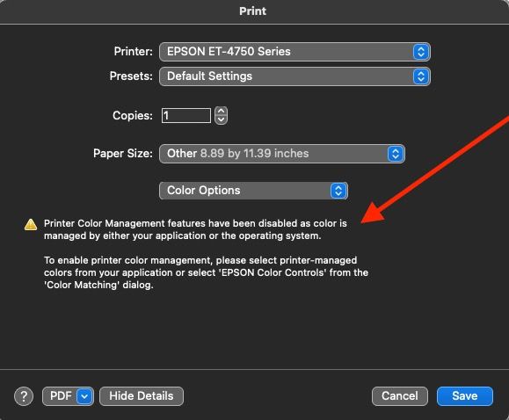The height and width of the screenshot is (420, 509).
Task: Open the EPSON ET-4750 Series printer dropdown
Action: point(294,52)
